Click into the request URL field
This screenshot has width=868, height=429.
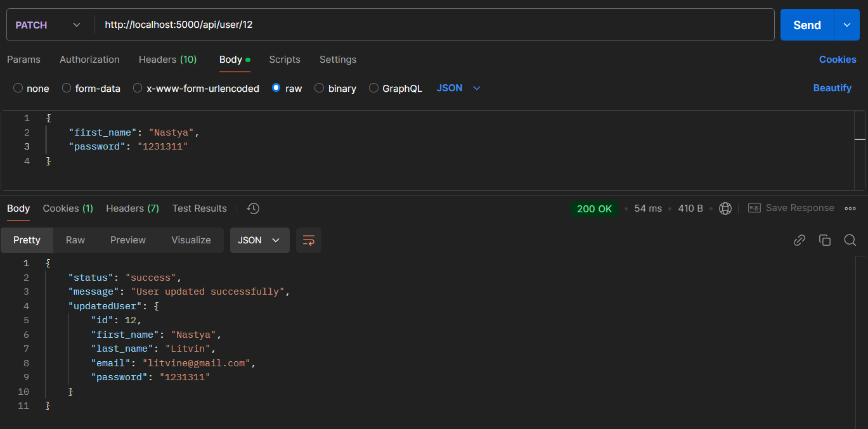coord(434,25)
